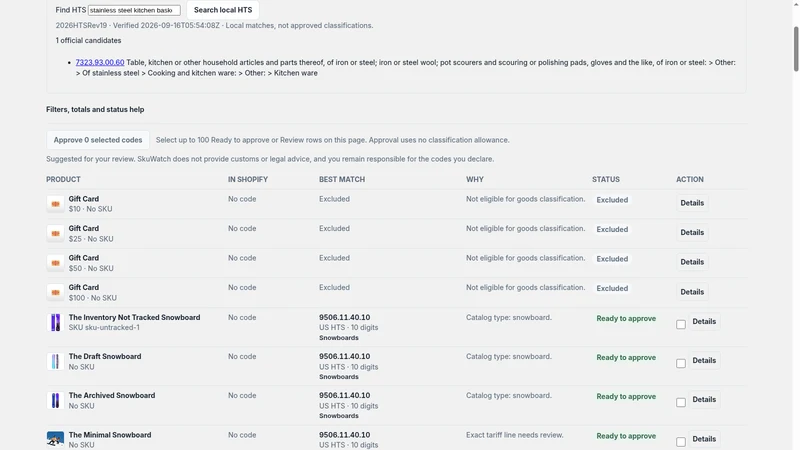This screenshot has width=800, height=450.
Task: Click Ready to approve status for Draft Snowboard
Action: pyautogui.click(x=626, y=358)
